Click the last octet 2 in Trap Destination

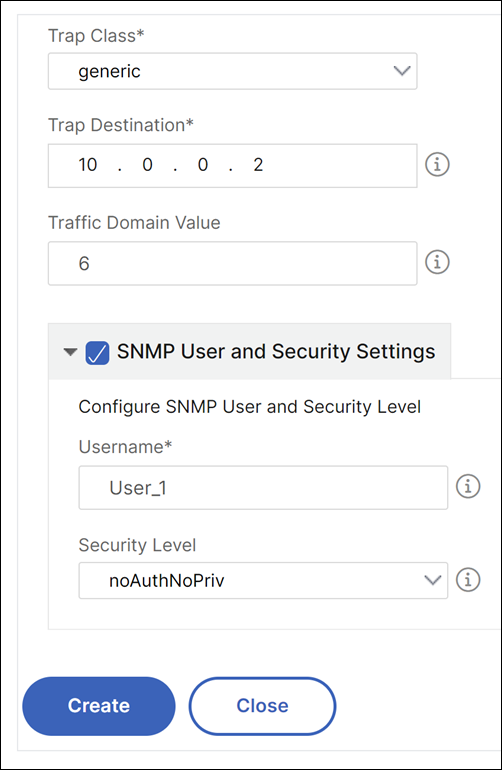coord(258,165)
